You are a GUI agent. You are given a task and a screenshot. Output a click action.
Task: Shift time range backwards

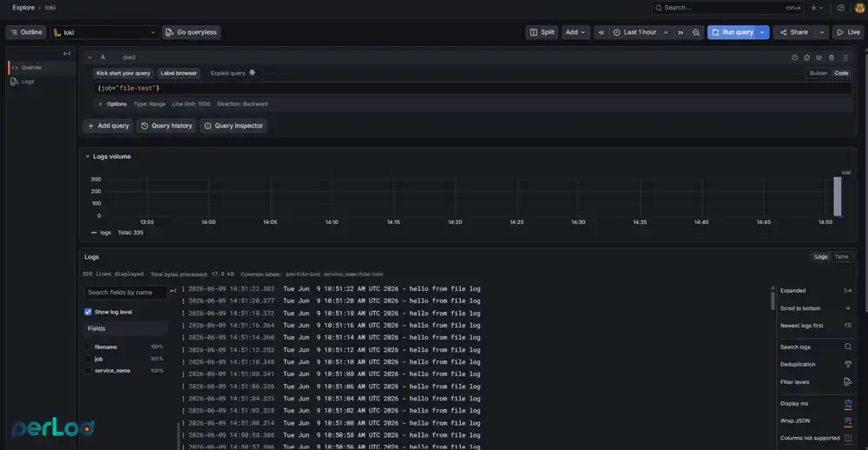click(x=602, y=32)
